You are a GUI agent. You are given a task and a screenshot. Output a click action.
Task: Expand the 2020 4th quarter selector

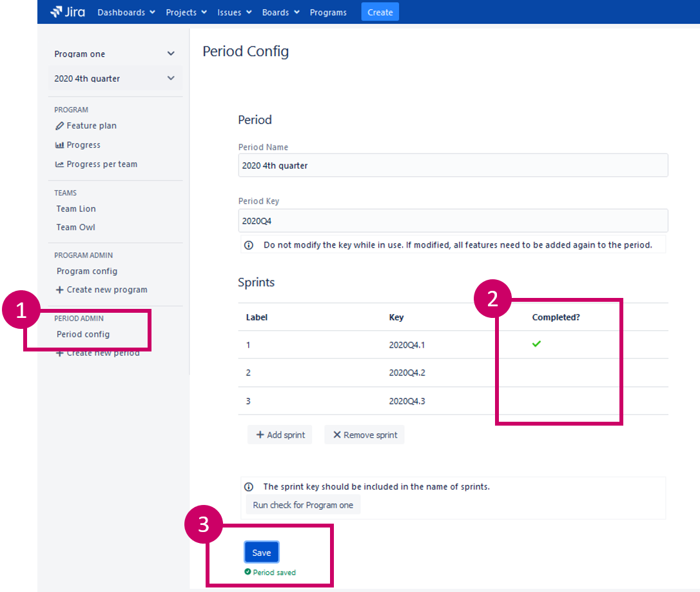pyautogui.click(x=171, y=79)
